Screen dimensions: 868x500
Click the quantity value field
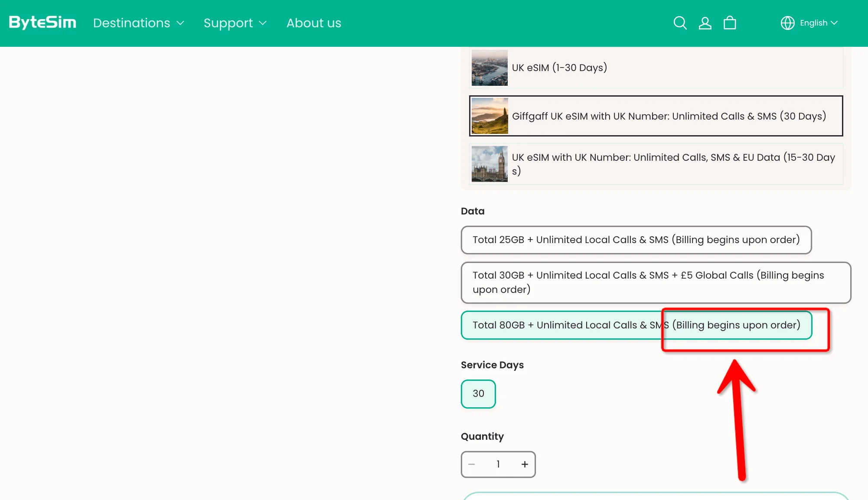(498, 464)
